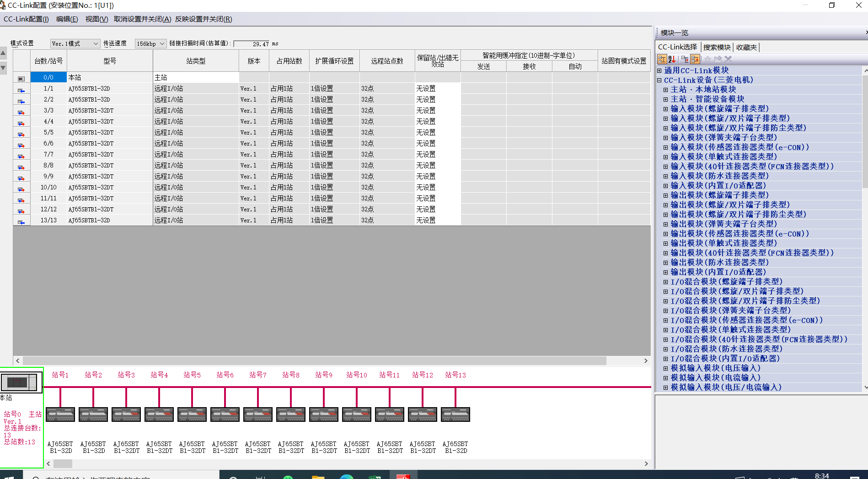Click the move-up arrow beside station table
The width and height of the screenshot is (868, 479).
[x=4, y=54]
